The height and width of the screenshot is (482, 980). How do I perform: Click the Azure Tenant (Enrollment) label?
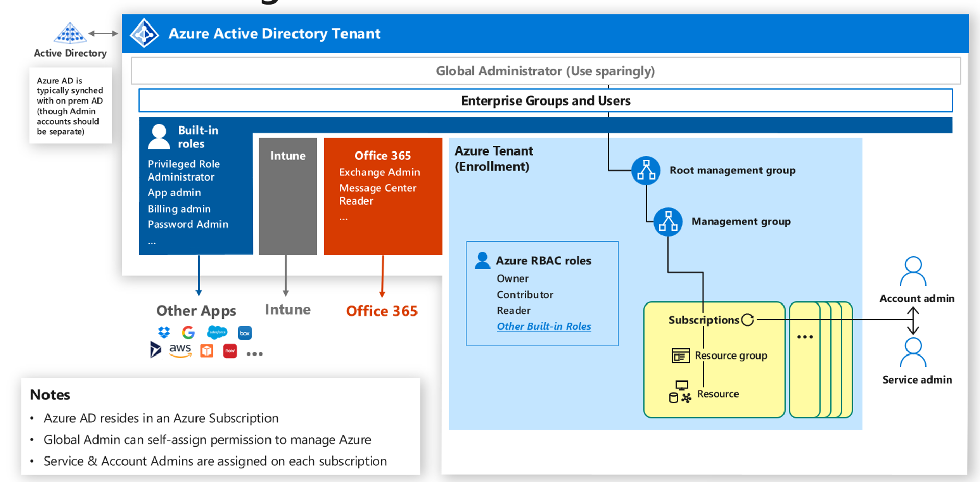[494, 159]
